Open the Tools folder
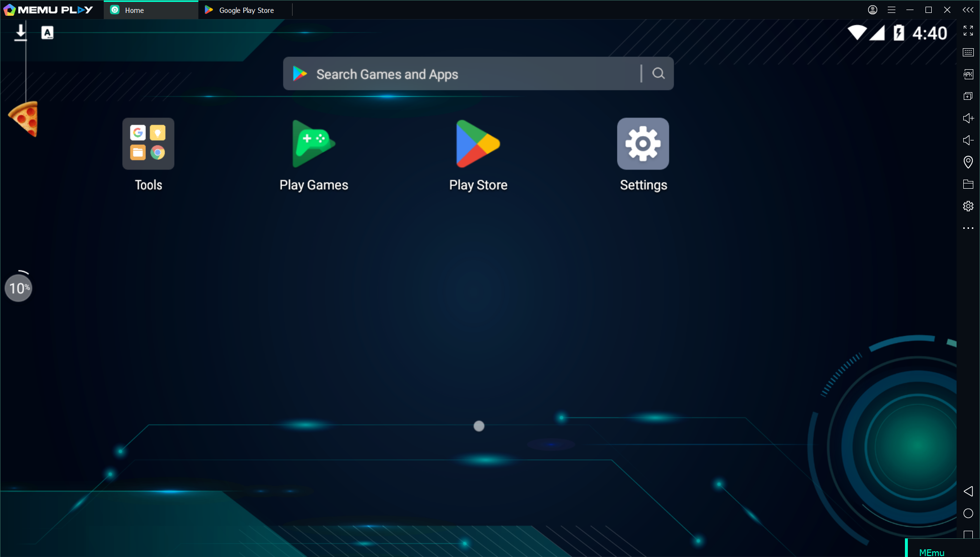 point(148,144)
